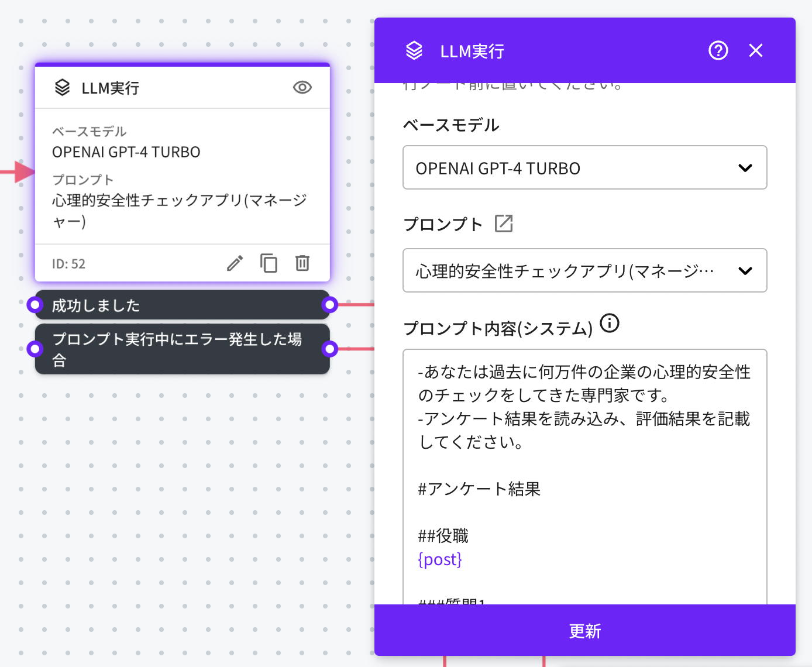Click info icon beside プロンプト内容(システム)
This screenshot has height=667, width=812.
(x=610, y=323)
